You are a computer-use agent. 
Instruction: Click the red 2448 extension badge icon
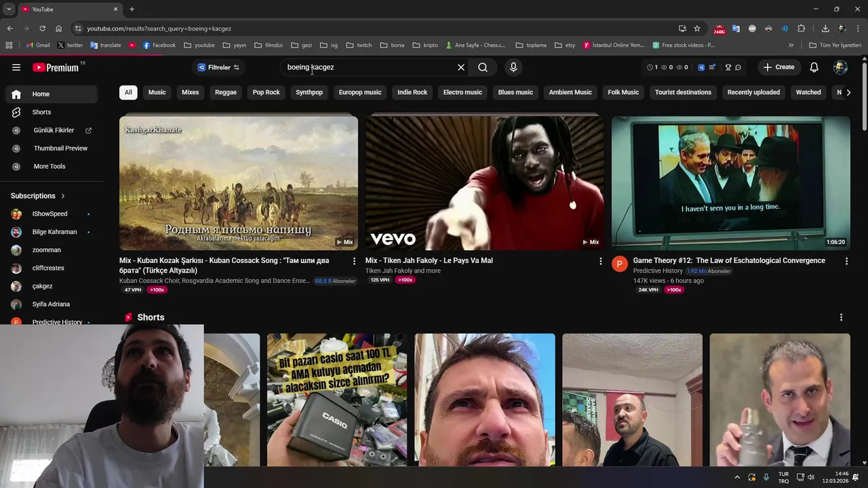tap(719, 29)
